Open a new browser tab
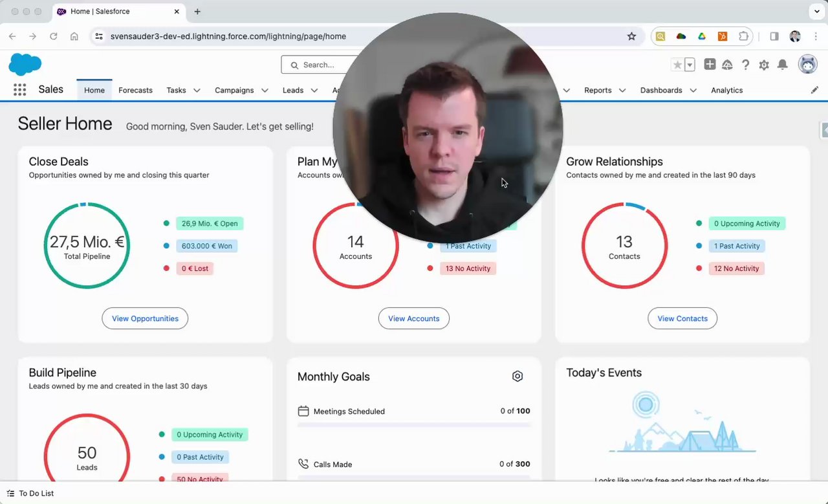The image size is (828, 504). 197,12
